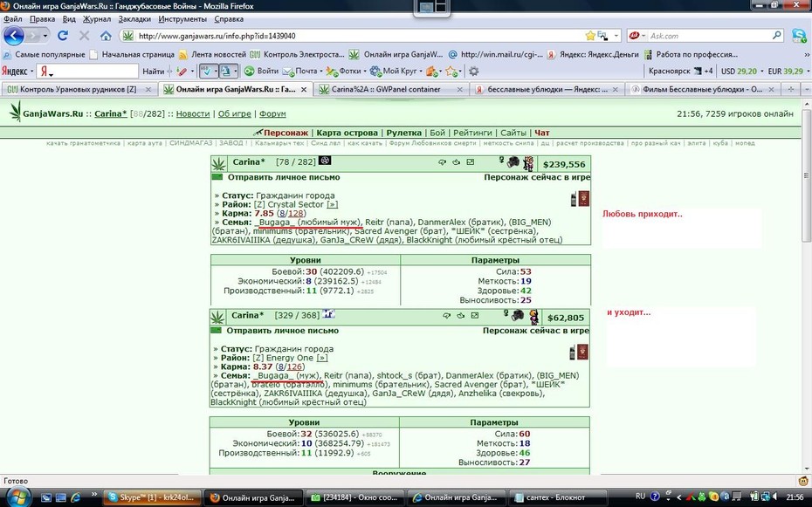This screenshot has width=812, height=507.
Task: Click the character avatar icon beside $239,556
Action: pos(528,163)
